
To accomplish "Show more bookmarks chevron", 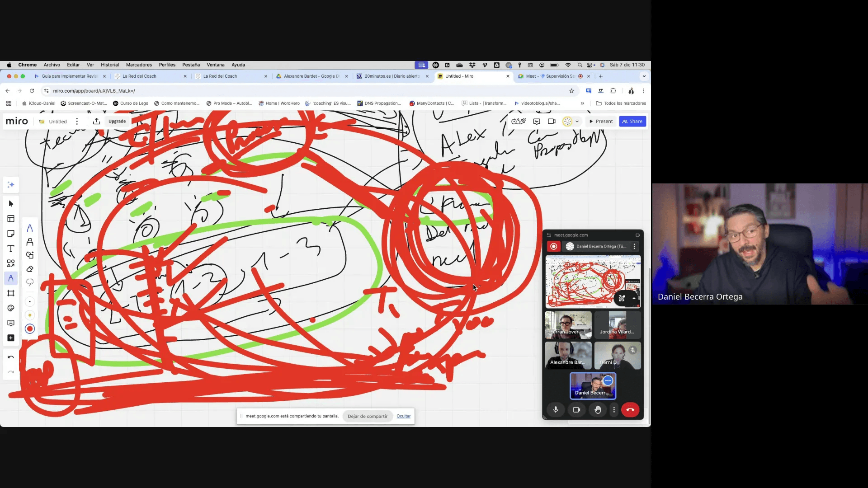I will pos(582,103).
